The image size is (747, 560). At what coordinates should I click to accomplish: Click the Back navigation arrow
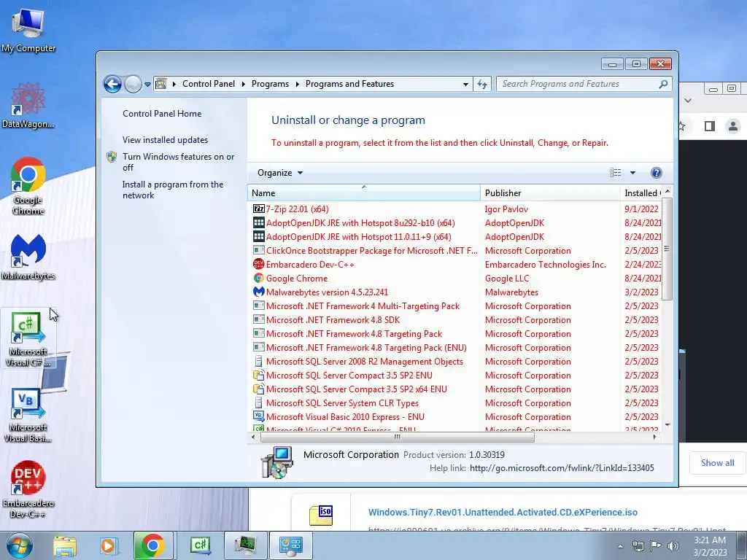(x=113, y=85)
